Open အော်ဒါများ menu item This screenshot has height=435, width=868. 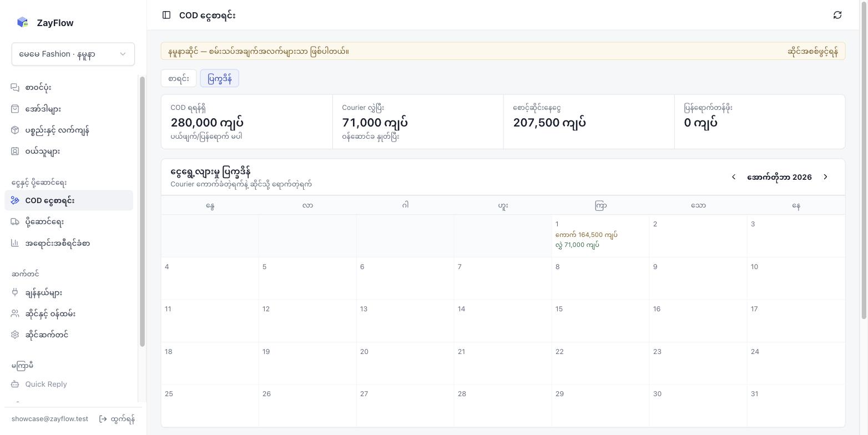69,109
